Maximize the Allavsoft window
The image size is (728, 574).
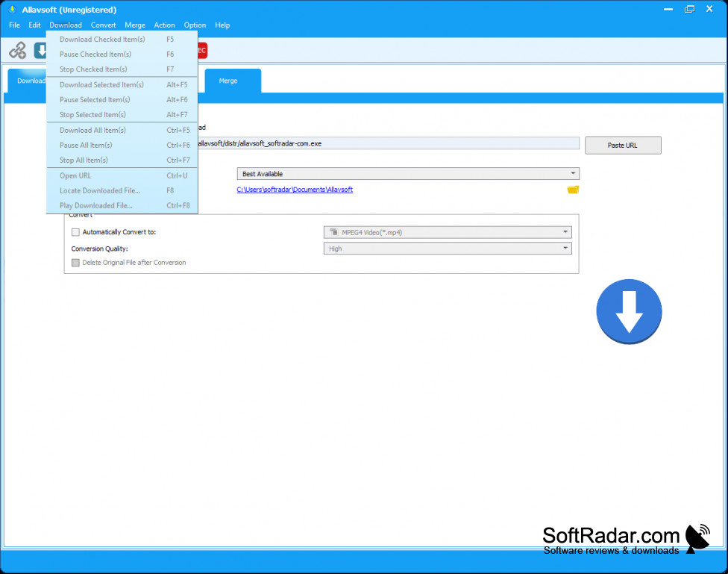[689, 9]
